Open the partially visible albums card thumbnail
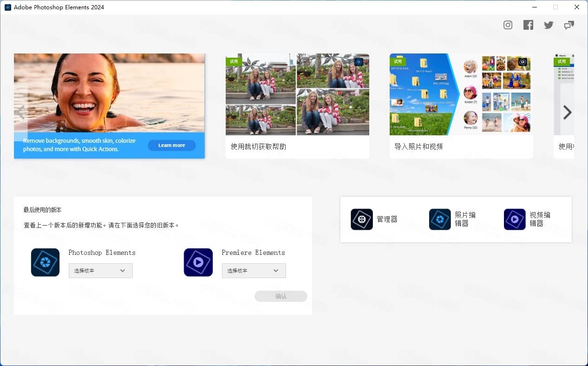This screenshot has width=588, height=366. tap(564, 94)
